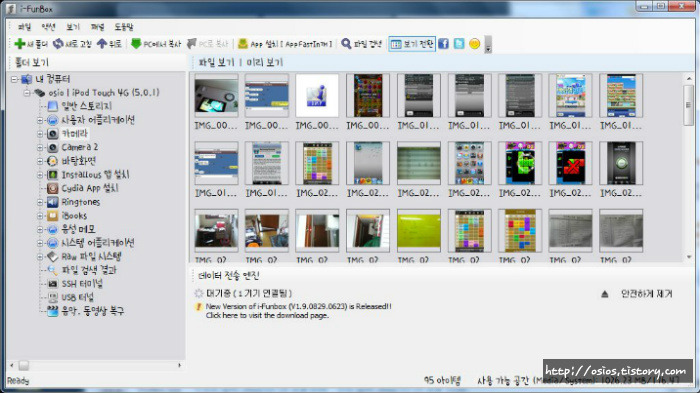
Task: Expand the Raw 파일 시스템 node
Action: 40,257
